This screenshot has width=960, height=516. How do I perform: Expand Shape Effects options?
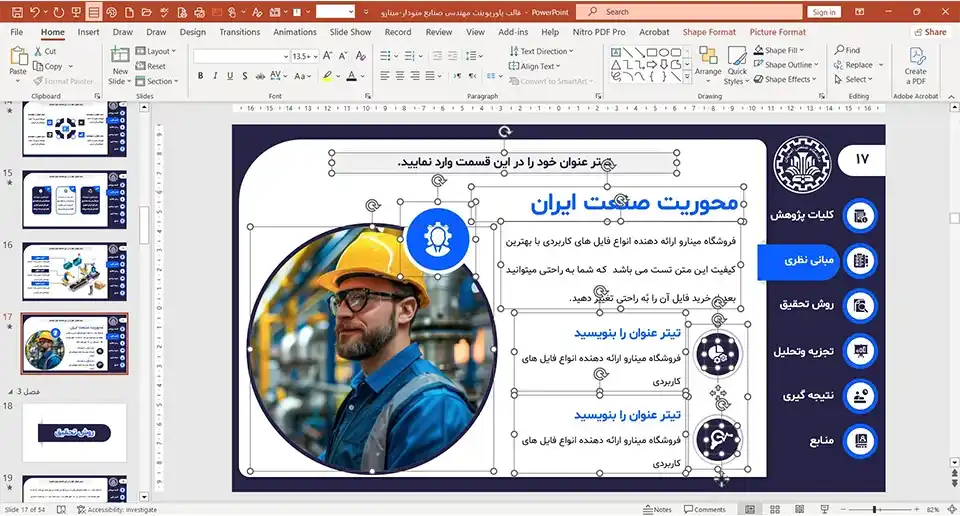(x=786, y=79)
